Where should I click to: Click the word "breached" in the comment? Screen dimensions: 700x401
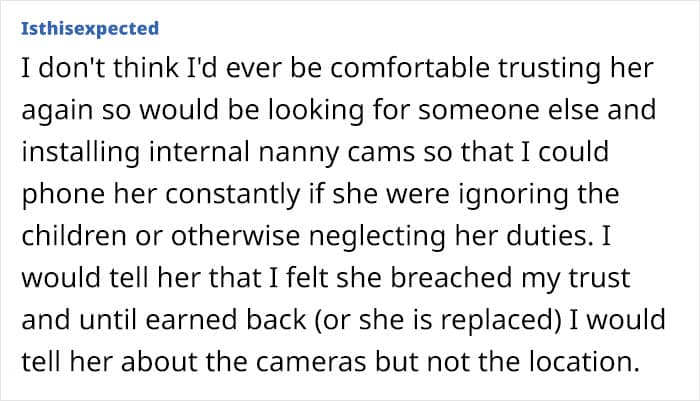pyautogui.click(x=451, y=277)
